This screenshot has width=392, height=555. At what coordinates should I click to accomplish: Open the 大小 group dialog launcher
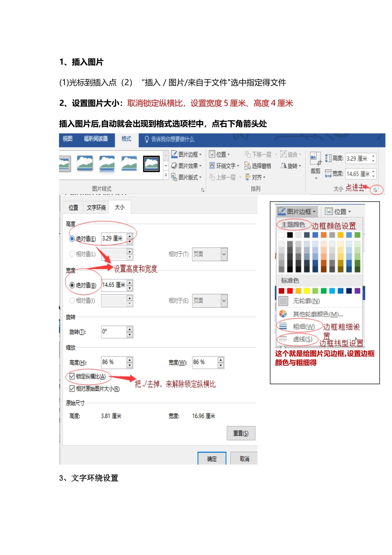tap(375, 190)
